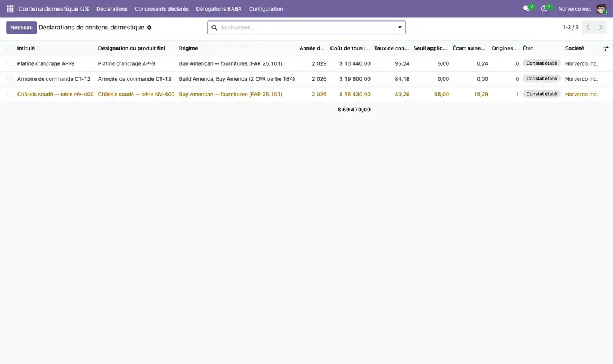
Task: Open the apps grid menu icon
Action: [10, 8]
